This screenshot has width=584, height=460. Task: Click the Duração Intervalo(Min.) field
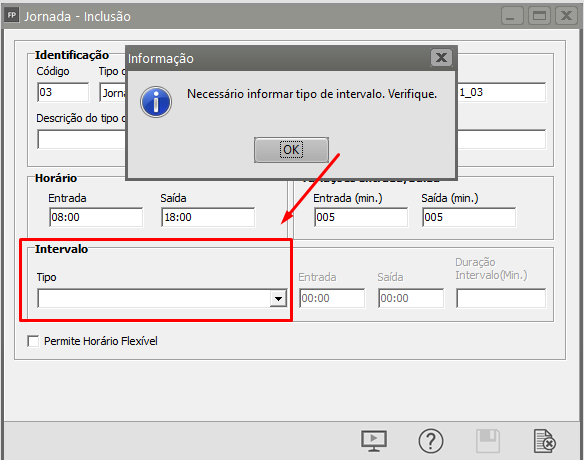tap(501, 298)
